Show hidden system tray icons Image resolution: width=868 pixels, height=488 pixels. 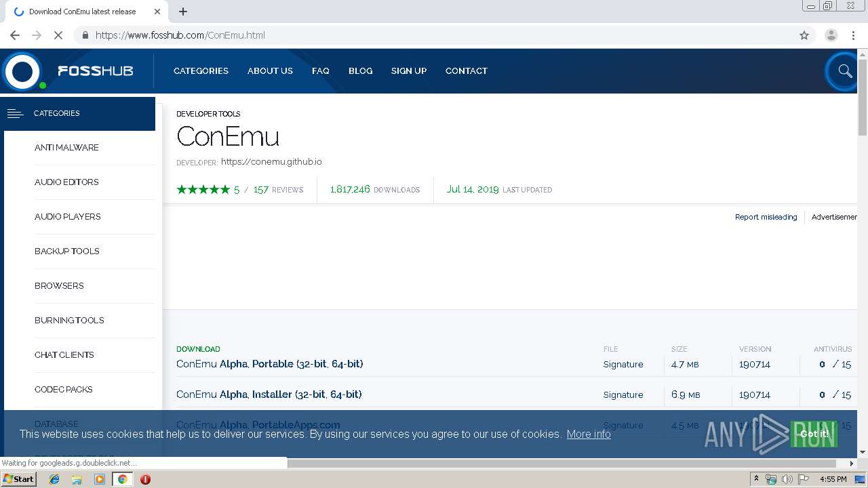click(x=756, y=479)
